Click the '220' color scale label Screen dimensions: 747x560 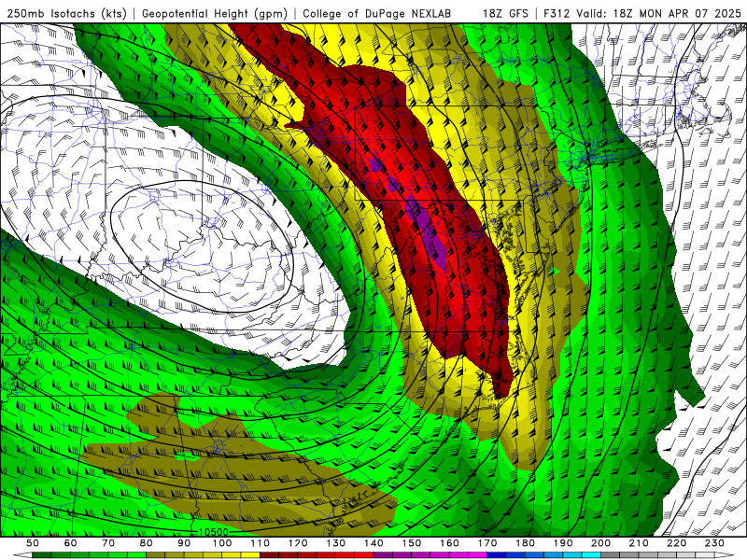[x=676, y=543]
